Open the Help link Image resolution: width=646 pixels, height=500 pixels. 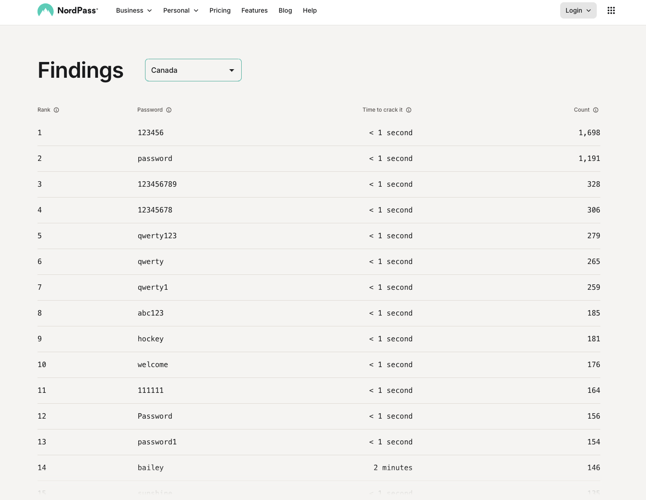[x=310, y=10]
